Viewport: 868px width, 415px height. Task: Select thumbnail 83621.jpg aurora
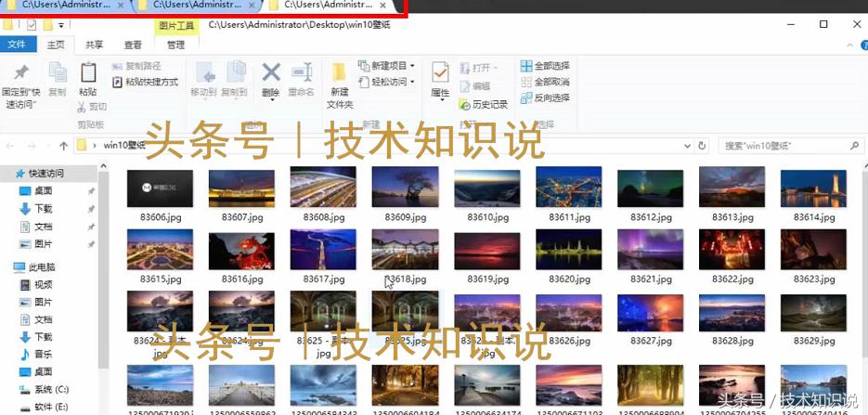pyautogui.click(x=650, y=250)
